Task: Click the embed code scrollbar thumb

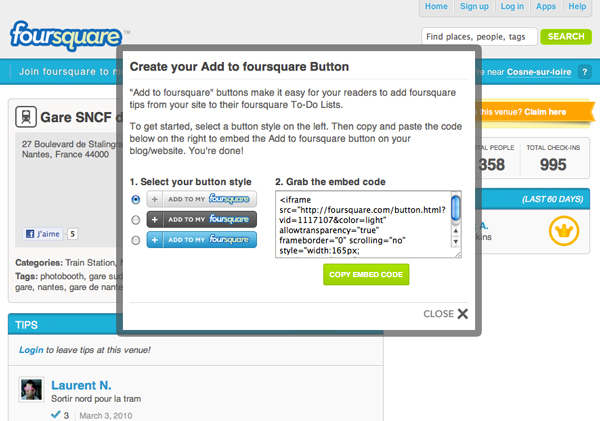Action: click(x=455, y=208)
